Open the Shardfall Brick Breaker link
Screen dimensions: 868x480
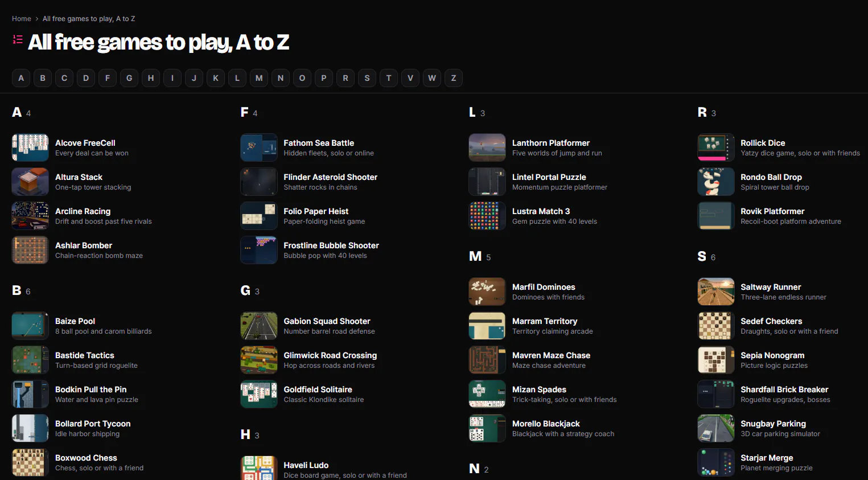pyautogui.click(x=785, y=389)
